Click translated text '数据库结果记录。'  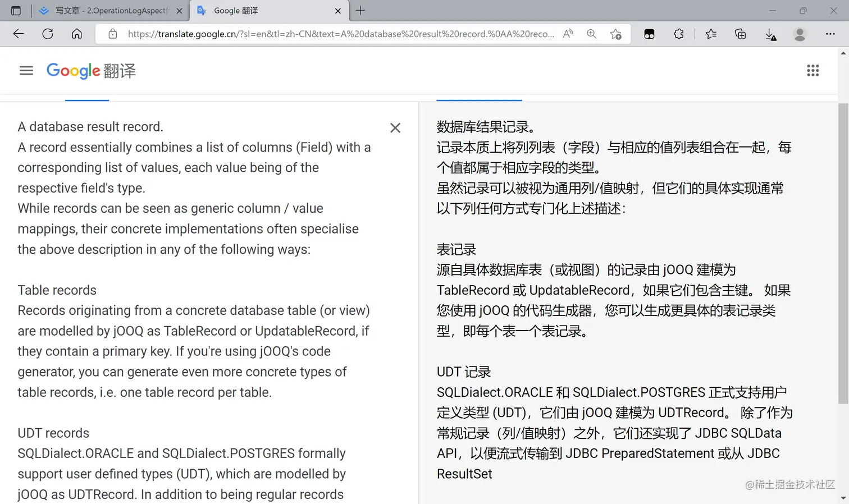coord(486,127)
